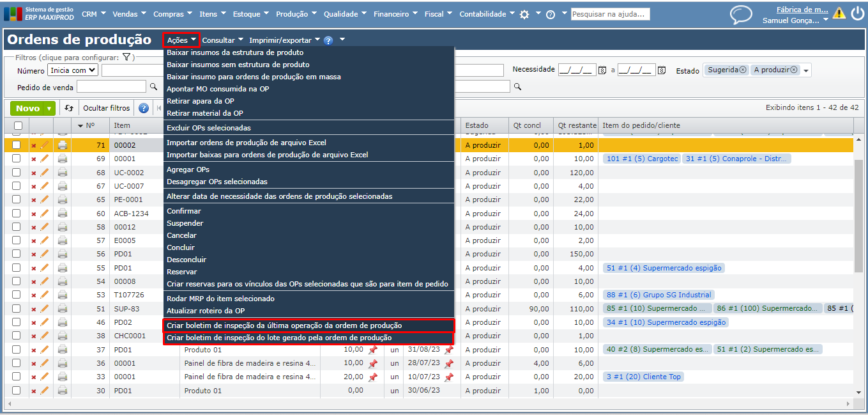Click search magnifier beside Pedido de venda
This screenshot has height=415, width=868.
click(153, 86)
